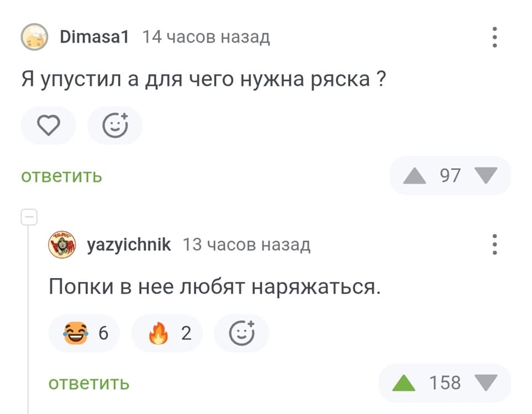
Task: Add emoji reaction to yazyichnik's reply
Action: (242, 333)
